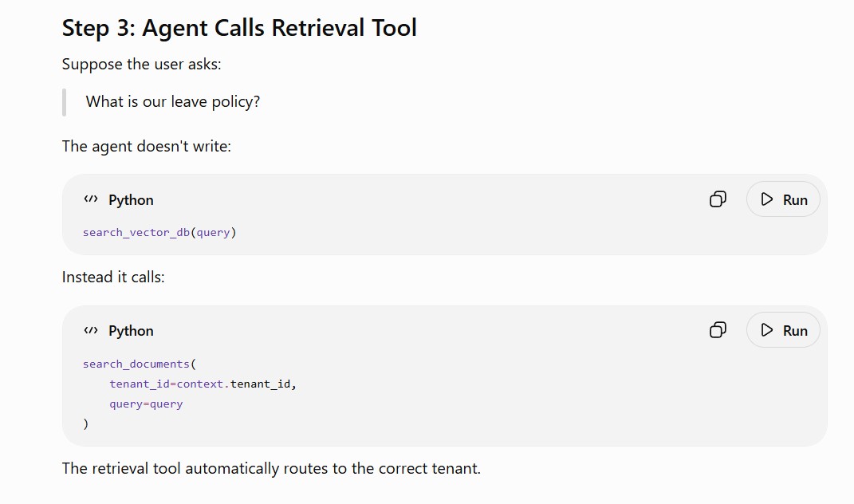Run the search_vector_db code block
The width and height of the screenshot is (854, 504).
pyautogui.click(x=783, y=199)
